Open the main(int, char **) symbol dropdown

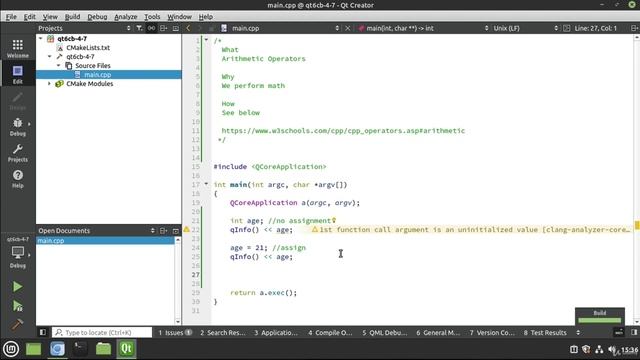click(x=486, y=28)
